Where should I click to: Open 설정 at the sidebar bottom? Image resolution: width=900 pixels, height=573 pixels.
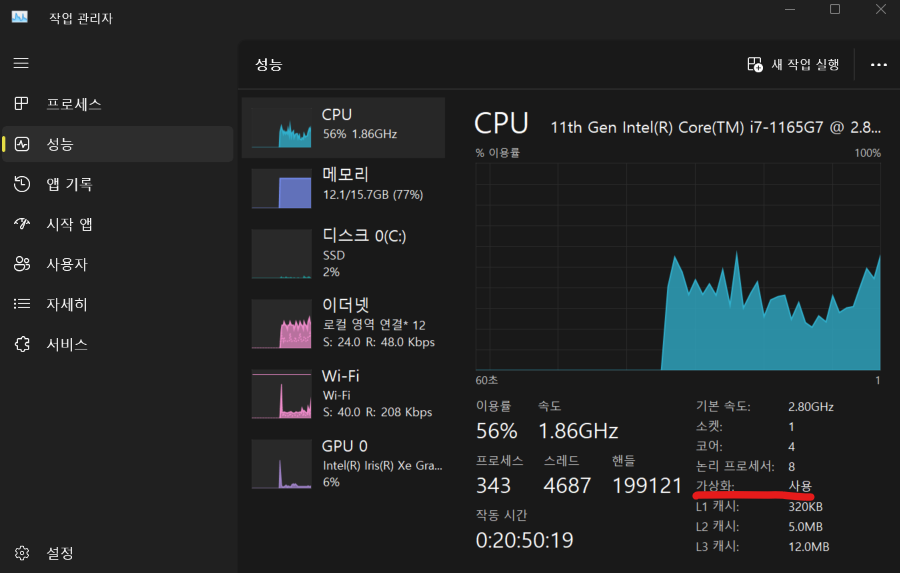point(60,553)
